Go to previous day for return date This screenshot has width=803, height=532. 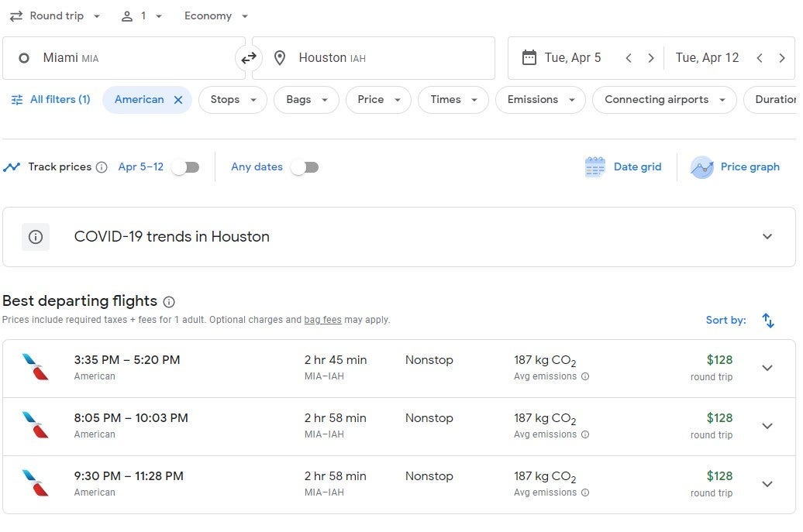point(760,58)
